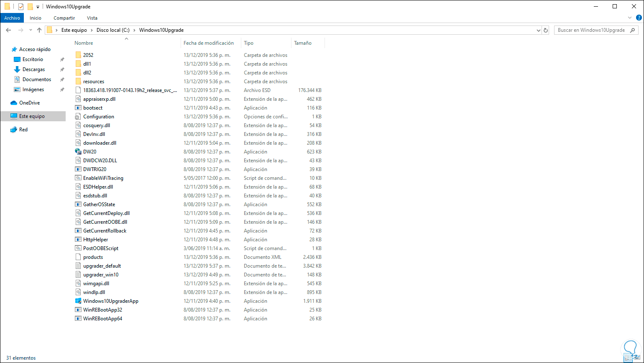Screen dimensions: 644x363
Task: Click the folder icon in the address bar
Action: point(50,30)
